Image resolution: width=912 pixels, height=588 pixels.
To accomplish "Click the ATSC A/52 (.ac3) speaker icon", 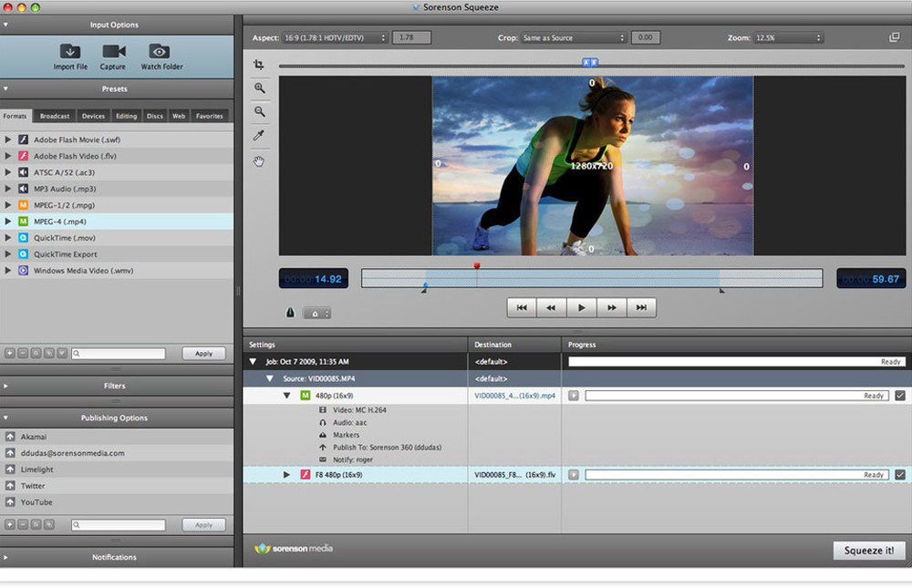I will (x=24, y=172).
